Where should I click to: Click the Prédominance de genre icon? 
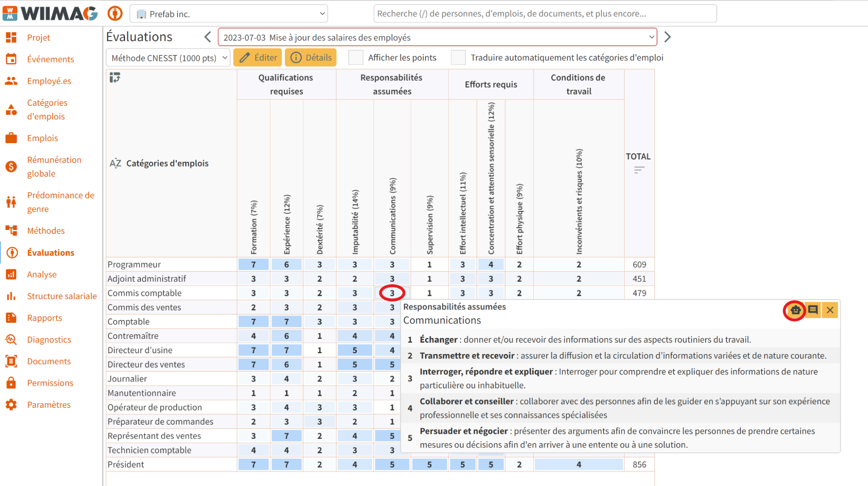[x=11, y=202]
